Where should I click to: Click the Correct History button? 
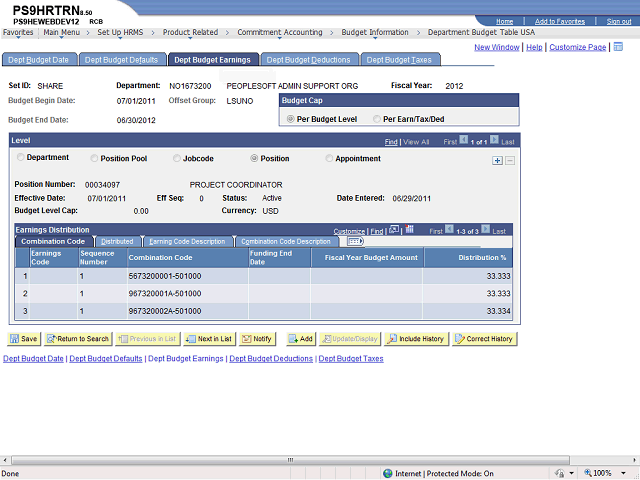(x=484, y=339)
